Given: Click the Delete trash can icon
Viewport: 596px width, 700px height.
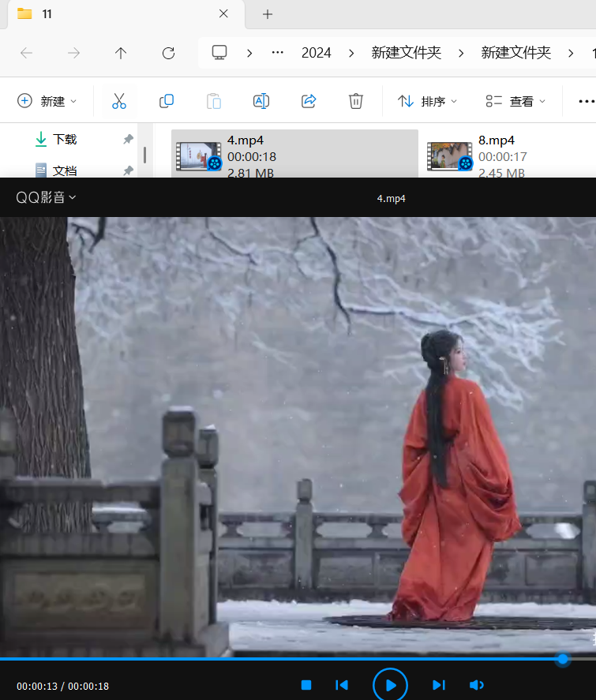Looking at the screenshot, I should click(x=356, y=101).
